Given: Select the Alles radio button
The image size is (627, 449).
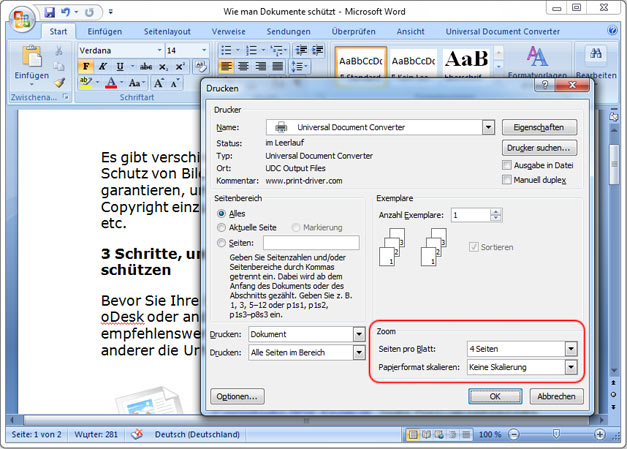Looking at the screenshot, I should tap(221, 214).
